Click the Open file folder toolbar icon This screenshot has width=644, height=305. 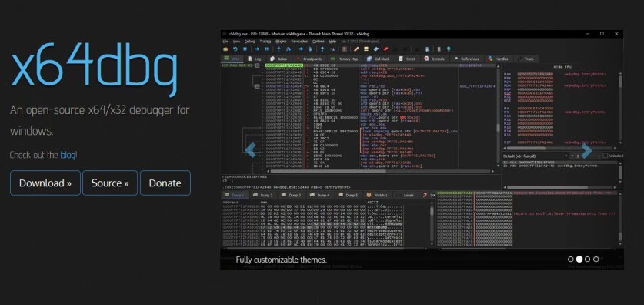(x=225, y=49)
